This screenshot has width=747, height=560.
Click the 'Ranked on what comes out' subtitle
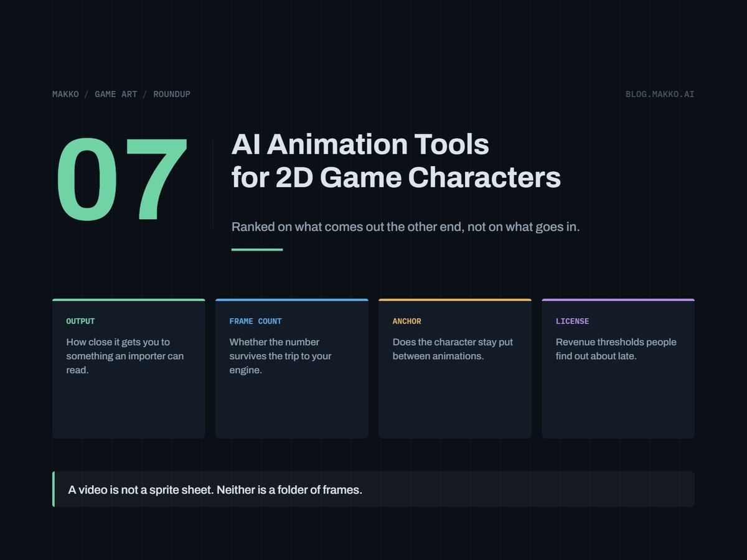tap(405, 226)
